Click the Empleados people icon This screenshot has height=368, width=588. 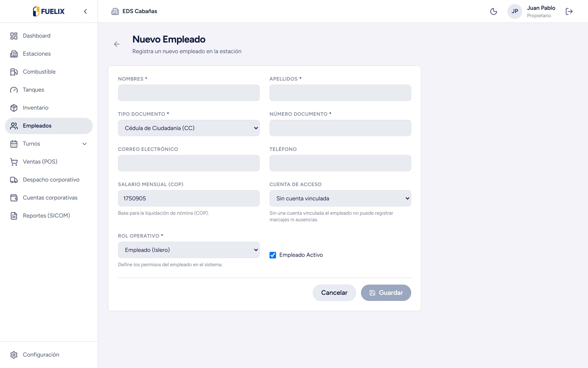click(14, 126)
